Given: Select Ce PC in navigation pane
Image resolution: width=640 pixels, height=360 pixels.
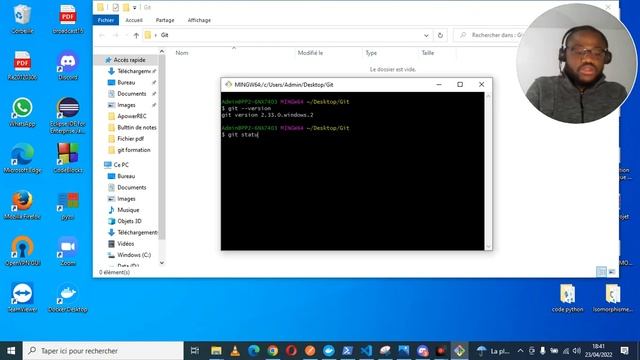Looking at the screenshot, I should pos(121,165).
